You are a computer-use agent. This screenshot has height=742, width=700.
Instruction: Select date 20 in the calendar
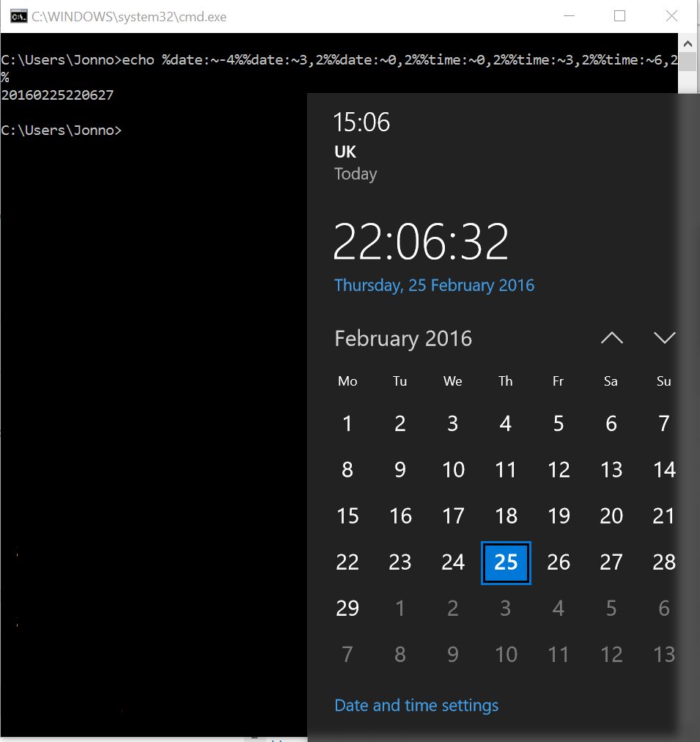point(611,515)
